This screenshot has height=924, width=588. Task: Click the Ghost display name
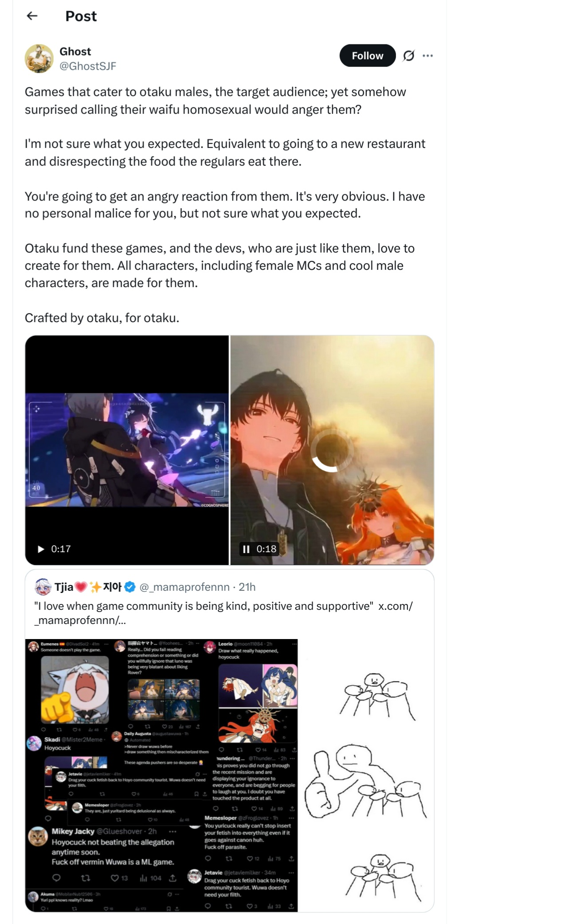tap(75, 51)
